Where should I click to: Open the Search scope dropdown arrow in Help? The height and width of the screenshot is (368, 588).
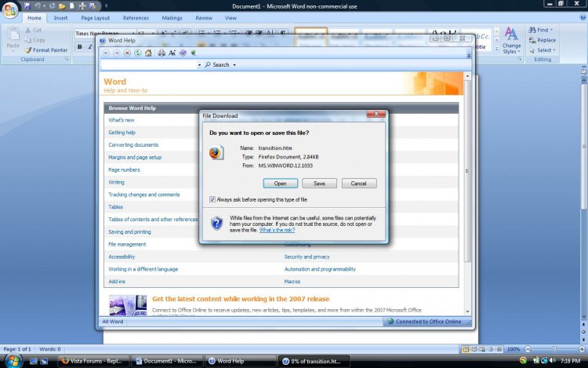(x=234, y=65)
